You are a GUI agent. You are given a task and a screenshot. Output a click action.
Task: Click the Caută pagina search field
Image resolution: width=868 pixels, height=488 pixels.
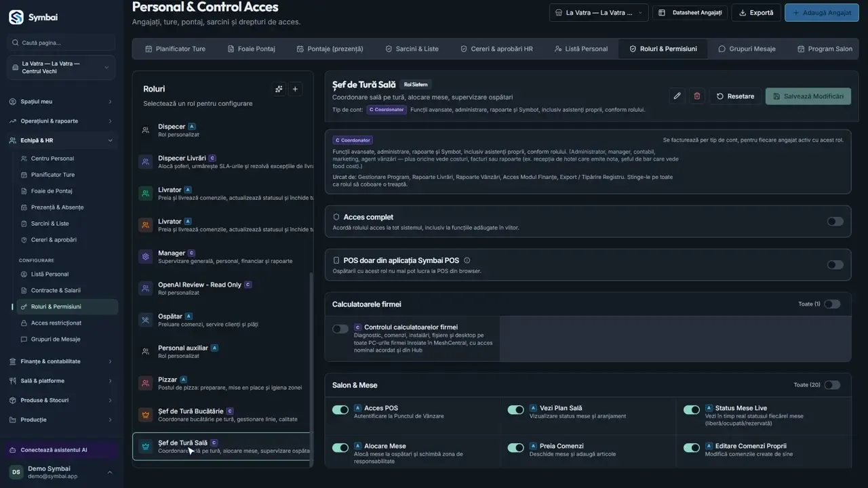click(x=62, y=43)
